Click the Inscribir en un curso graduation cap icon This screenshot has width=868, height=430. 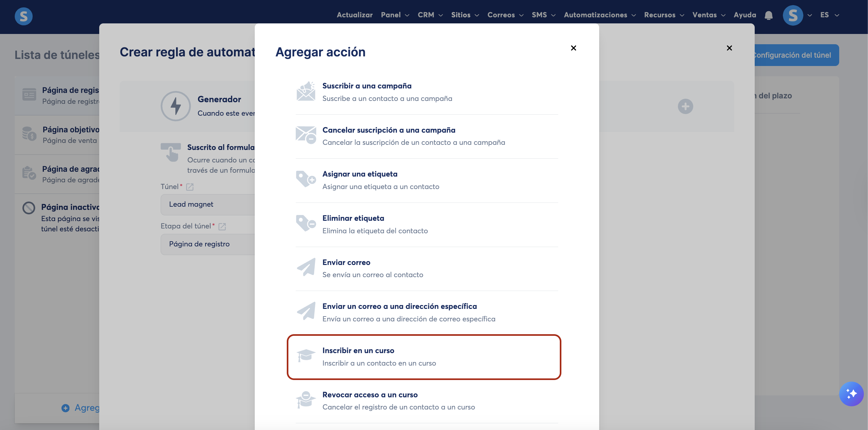(x=306, y=356)
